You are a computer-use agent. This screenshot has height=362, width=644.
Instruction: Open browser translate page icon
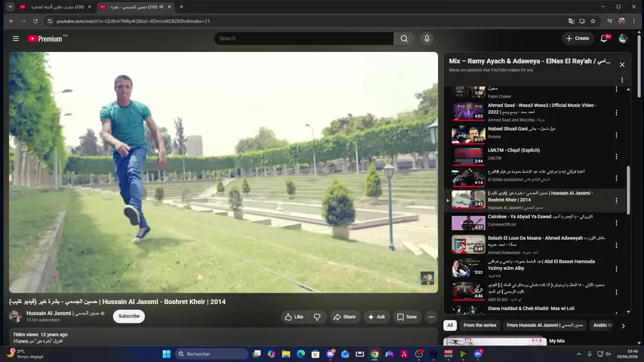[571, 21]
